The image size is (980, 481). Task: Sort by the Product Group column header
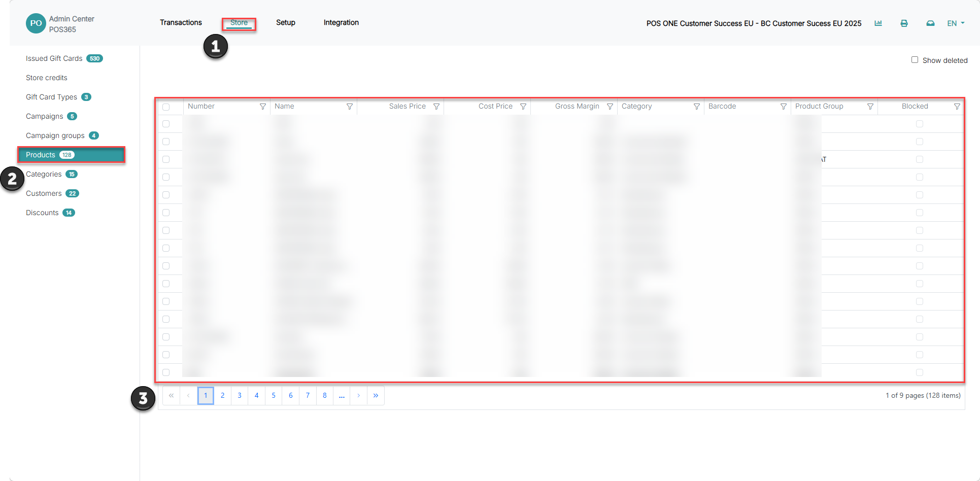click(x=819, y=106)
